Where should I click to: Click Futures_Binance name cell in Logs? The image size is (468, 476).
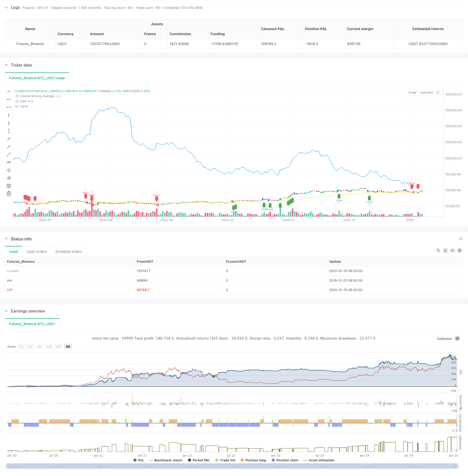[30, 44]
